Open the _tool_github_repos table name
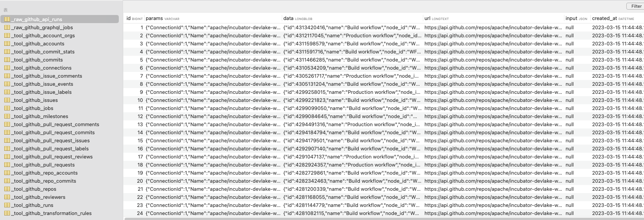 [34, 189]
